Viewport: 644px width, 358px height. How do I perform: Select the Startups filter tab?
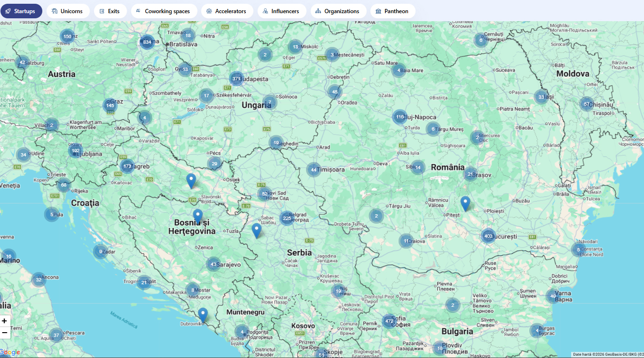tap(21, 11)
